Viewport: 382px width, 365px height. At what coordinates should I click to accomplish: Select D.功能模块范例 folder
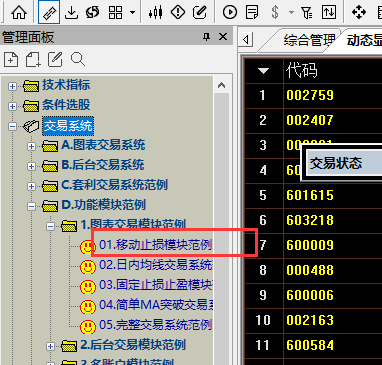pos(104,205)
